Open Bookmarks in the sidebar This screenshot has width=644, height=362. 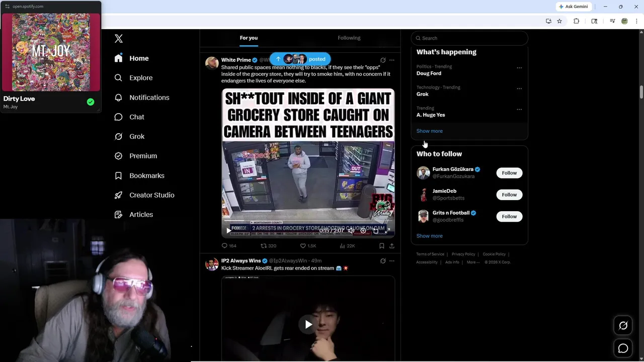pos(139,175)
